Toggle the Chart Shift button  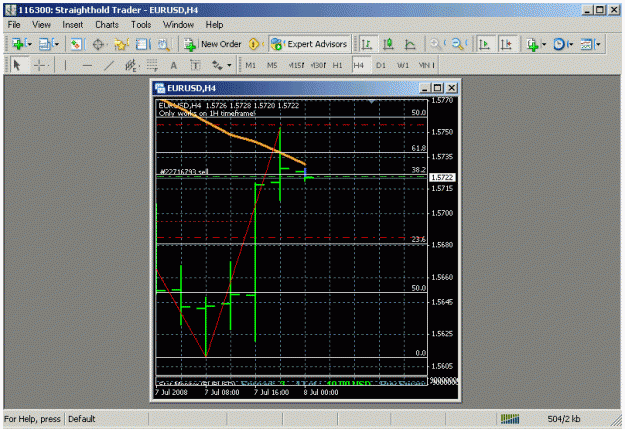click(x=507, y=44)
